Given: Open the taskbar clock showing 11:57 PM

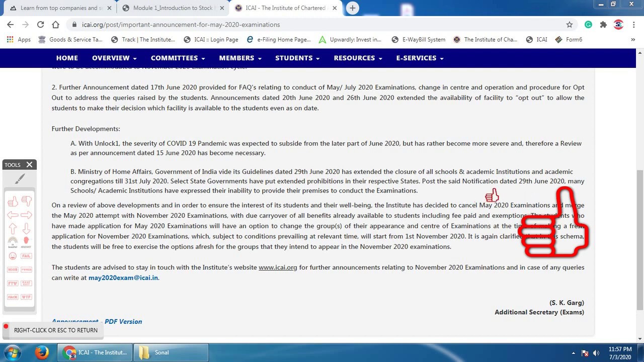Looking at the screenshot, I should 620,352.
